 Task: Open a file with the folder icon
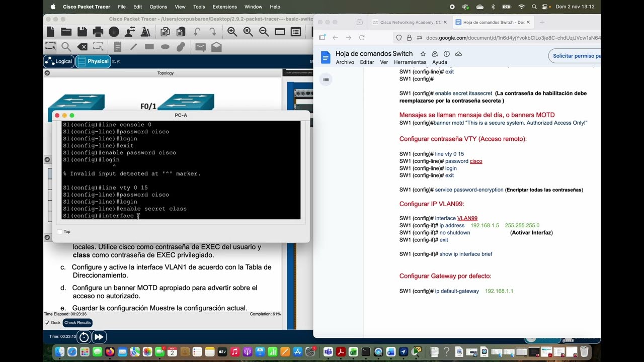pyautogui.click(x=66, y=32)
